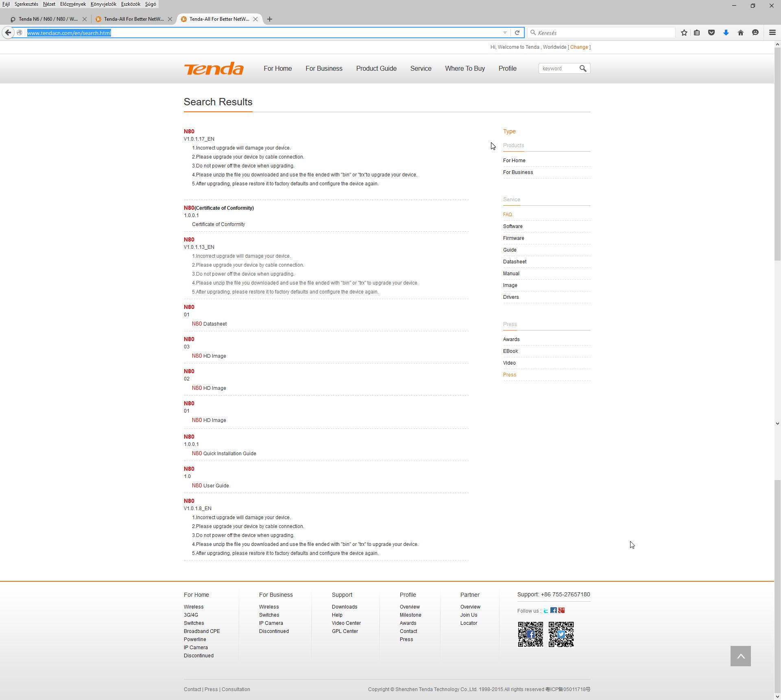Click the site search magnifier icon
This screenshot has height=700, width=781.
(583, 69)
